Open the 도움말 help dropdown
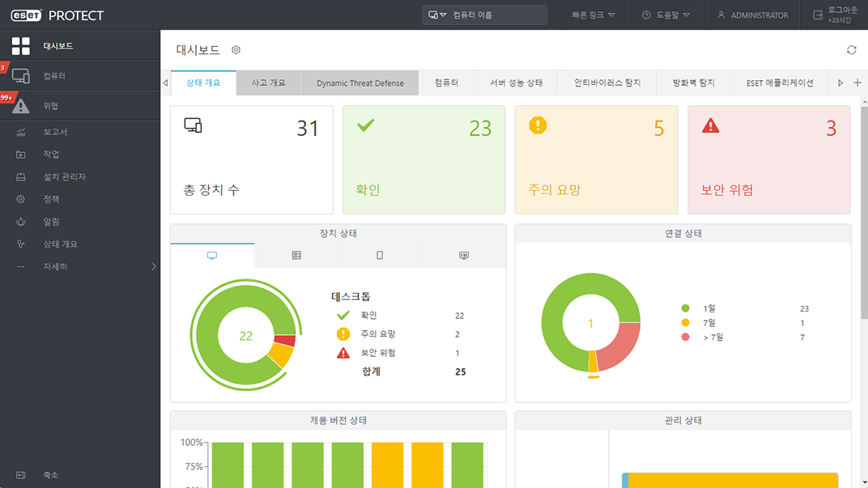The width and height of the screenshot is (868, 488). 666,15
